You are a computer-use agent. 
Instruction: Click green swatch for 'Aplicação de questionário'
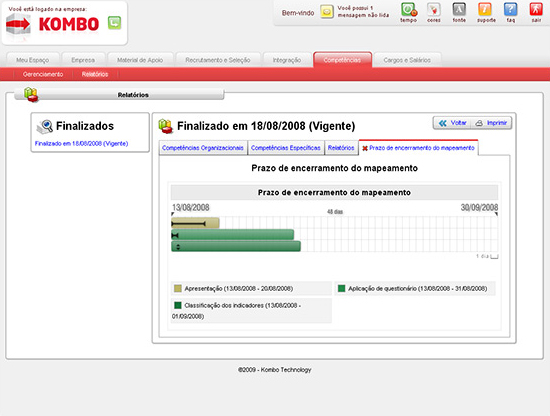click(x=341, y=288)
